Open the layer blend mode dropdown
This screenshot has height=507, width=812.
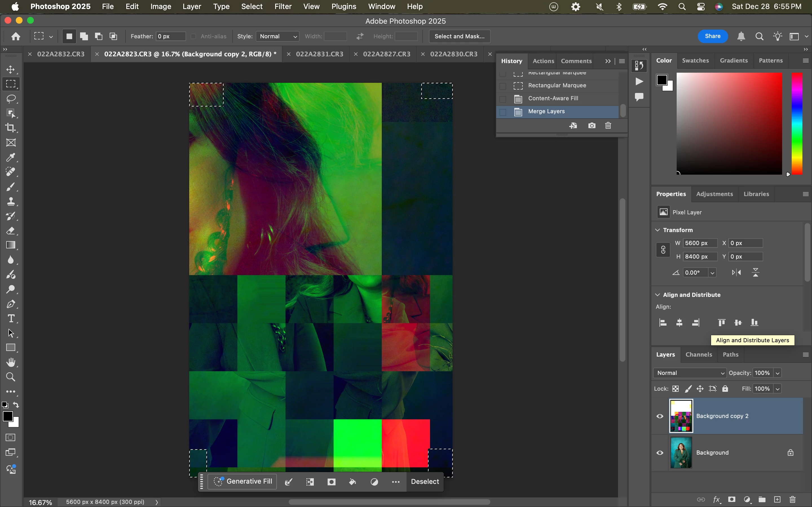point(690,373)
